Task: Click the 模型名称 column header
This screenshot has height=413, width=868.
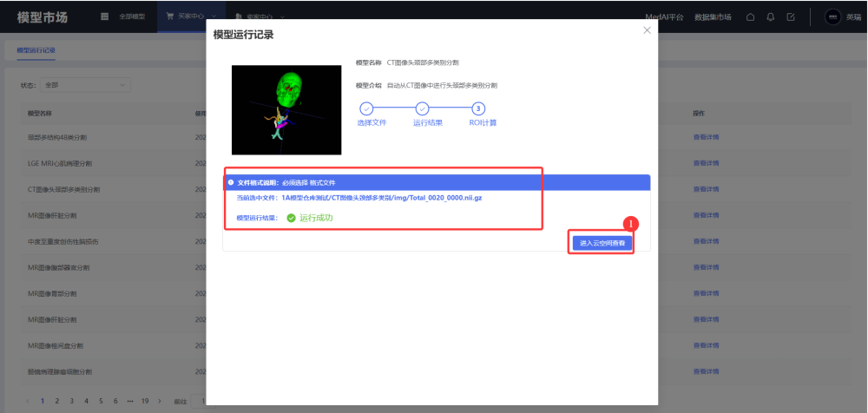Action: [x=40, y=113]
